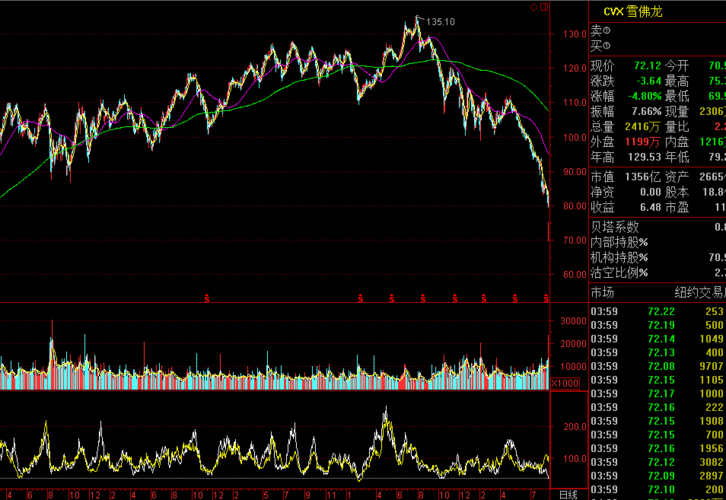Click the red diamond icon above the chart
The height and width of the screenshot is (500, 726).
(x=533, y=7)
